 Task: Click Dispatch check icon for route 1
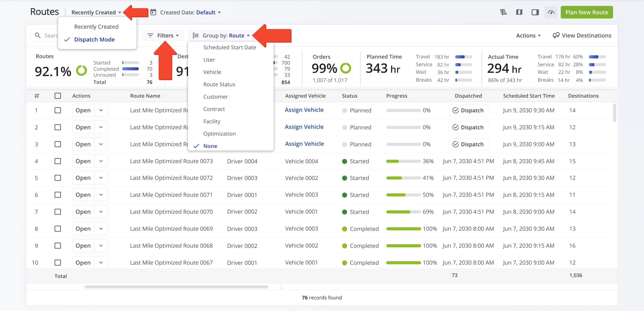(455, 110)
